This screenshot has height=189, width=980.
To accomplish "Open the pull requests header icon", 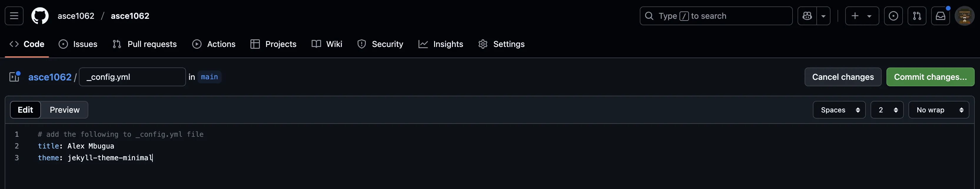I will 916,16.
